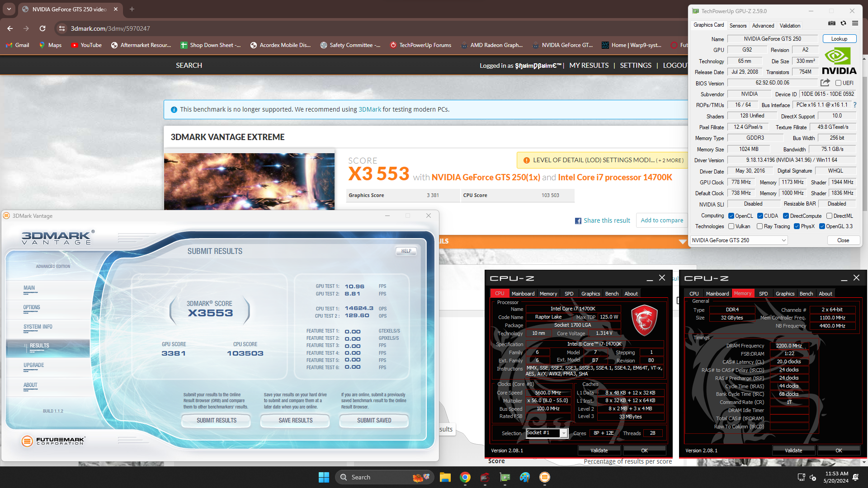This screenshot has height=488, width=868.
Task: Switch to GPU-Z from the taskbar
Action: point(505,477)
